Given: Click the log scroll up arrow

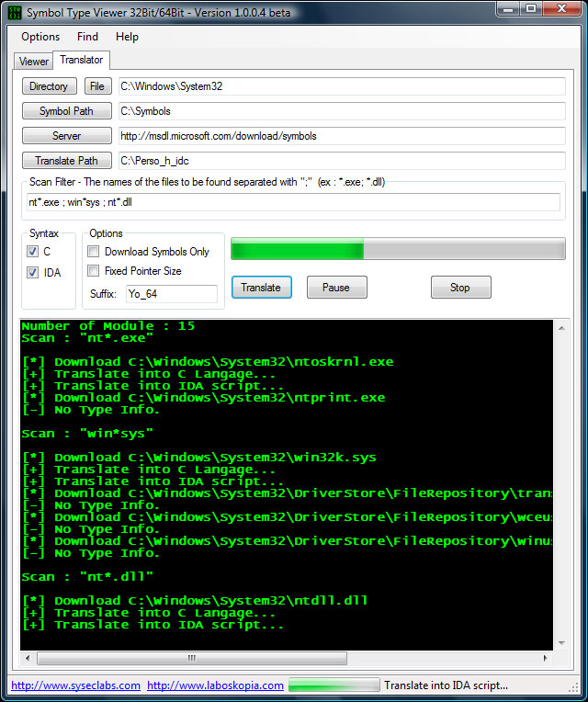Looking at the screenshot, I should [x=561, y=328].
